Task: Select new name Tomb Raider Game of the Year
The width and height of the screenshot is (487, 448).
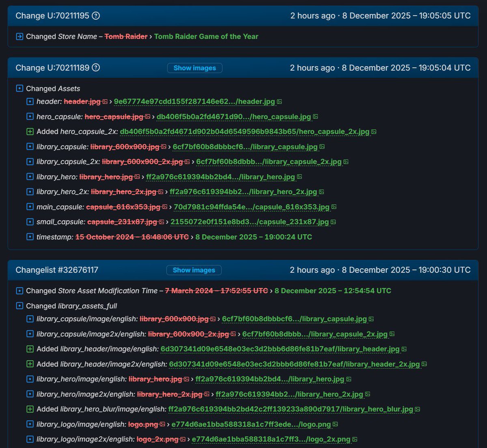Action: (x=206, y=37)
